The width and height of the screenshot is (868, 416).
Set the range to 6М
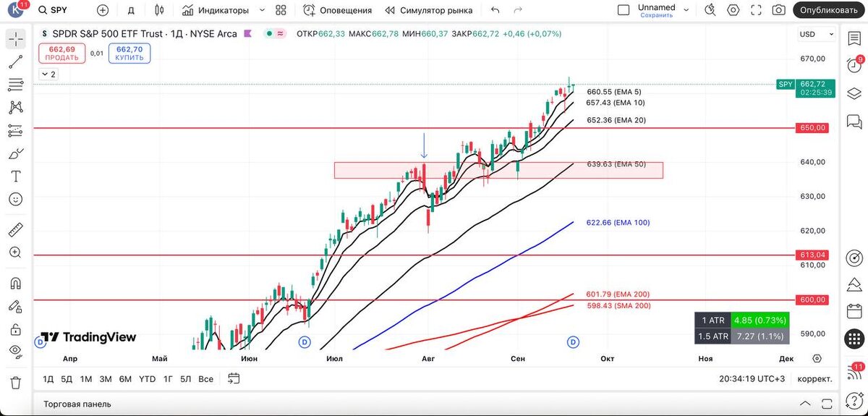[125, 378]
